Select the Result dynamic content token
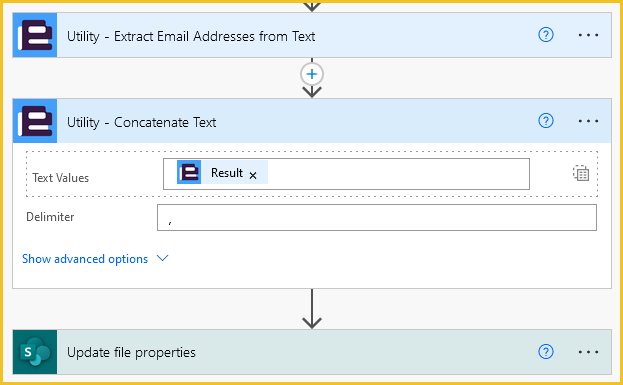 222,172
